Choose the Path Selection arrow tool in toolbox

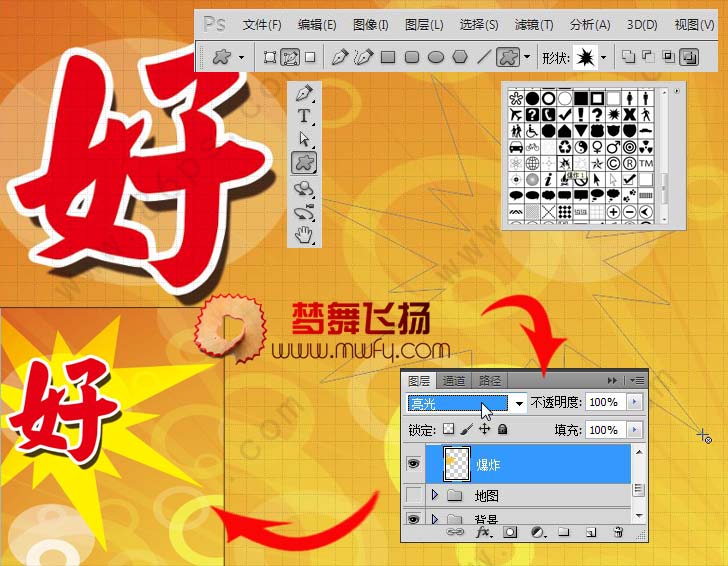304,139
